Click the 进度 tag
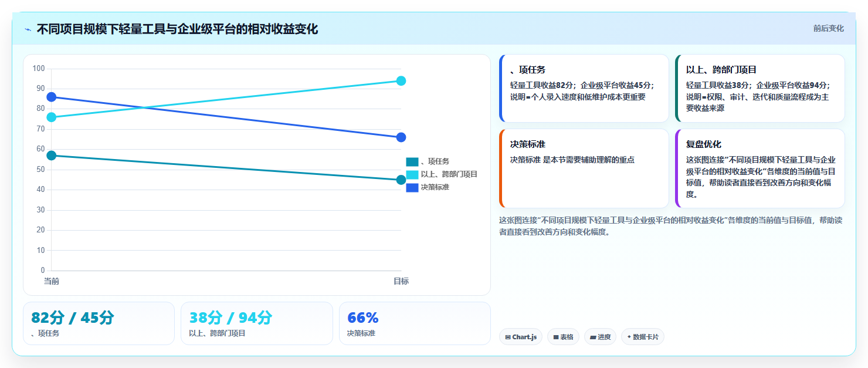 pyautogui.click(x=600, y=337)
